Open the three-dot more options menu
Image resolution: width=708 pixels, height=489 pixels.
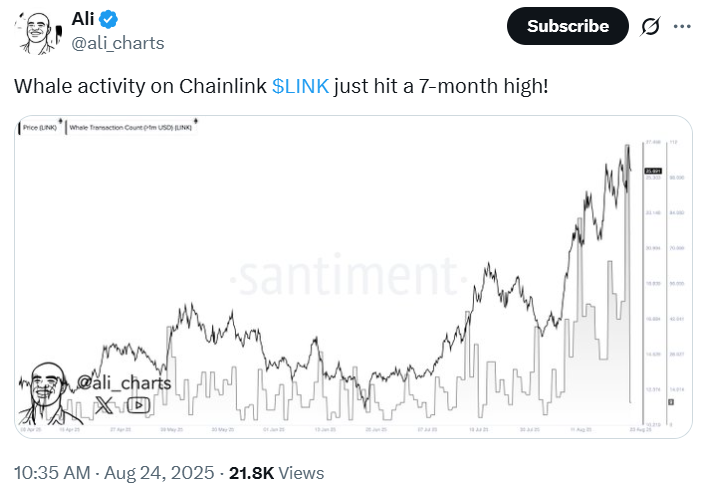point(682,26)
